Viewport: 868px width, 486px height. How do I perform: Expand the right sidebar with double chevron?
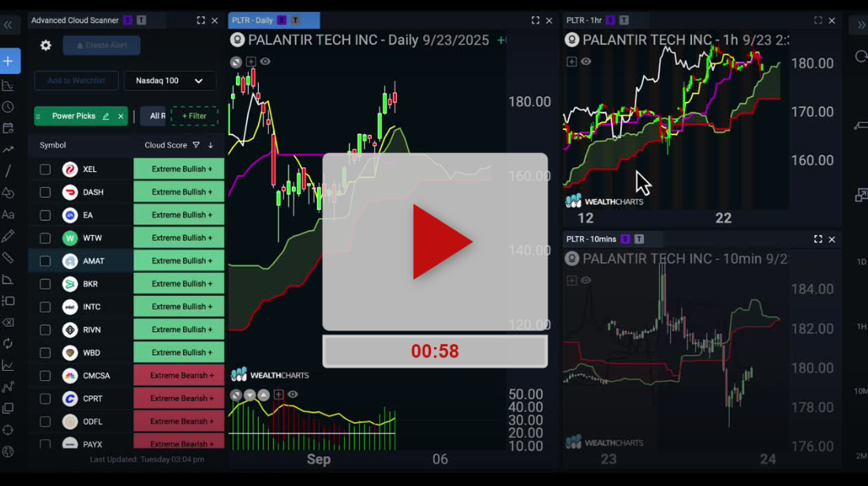(861, 25)
